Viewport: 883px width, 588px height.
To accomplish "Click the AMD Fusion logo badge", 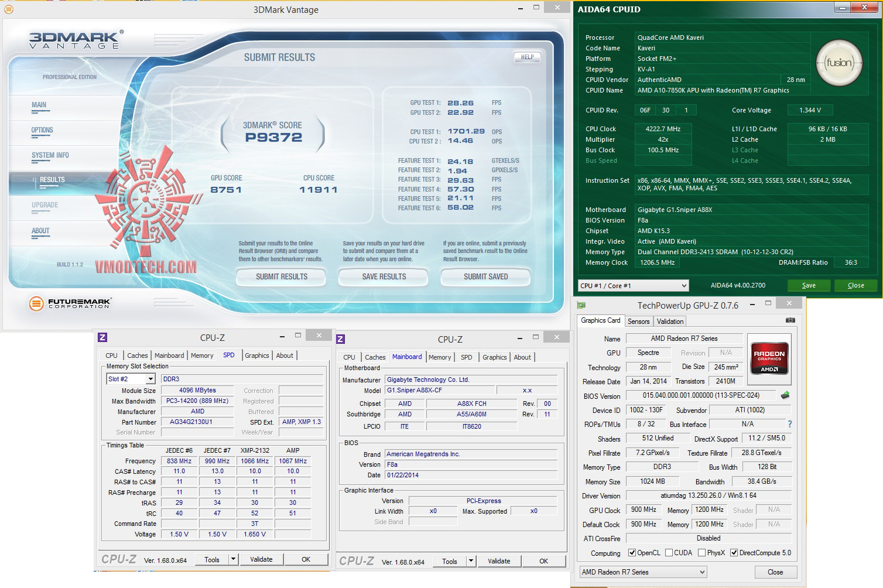I will pos(839,63).
